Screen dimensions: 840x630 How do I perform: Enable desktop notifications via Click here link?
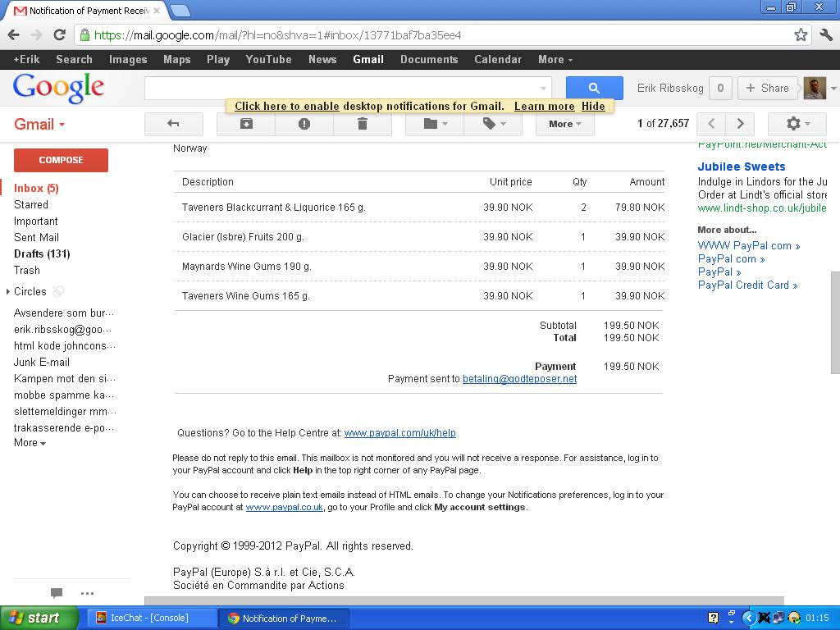coord(286,106)
